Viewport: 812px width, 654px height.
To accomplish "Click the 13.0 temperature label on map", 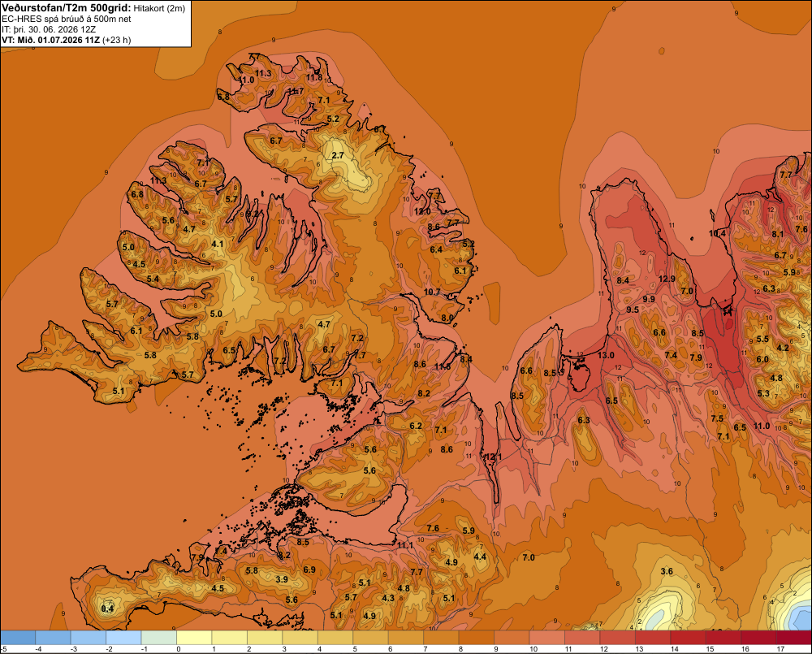I will click(606, 355).
